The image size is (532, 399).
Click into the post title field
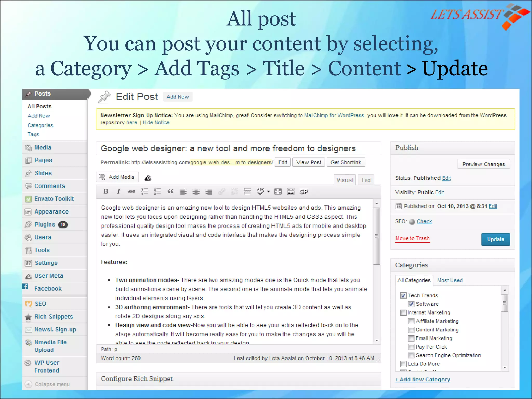[x=238, y=148]
